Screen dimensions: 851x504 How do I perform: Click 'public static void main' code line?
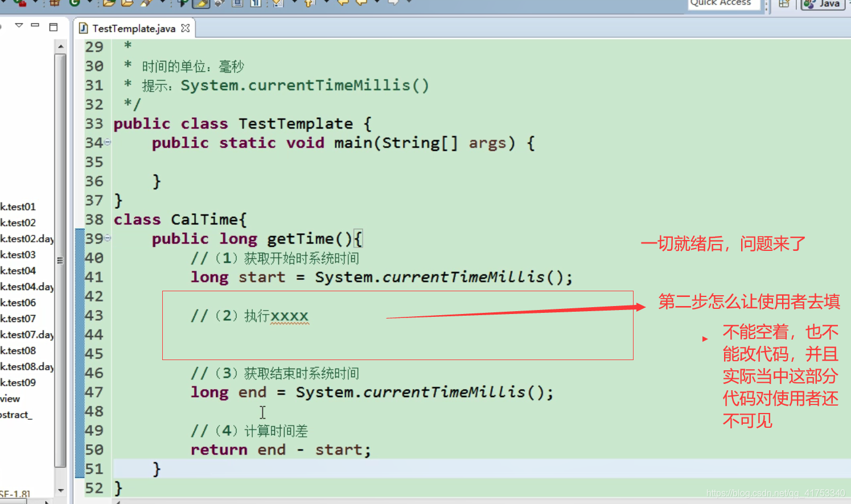(x=343, y=143)
